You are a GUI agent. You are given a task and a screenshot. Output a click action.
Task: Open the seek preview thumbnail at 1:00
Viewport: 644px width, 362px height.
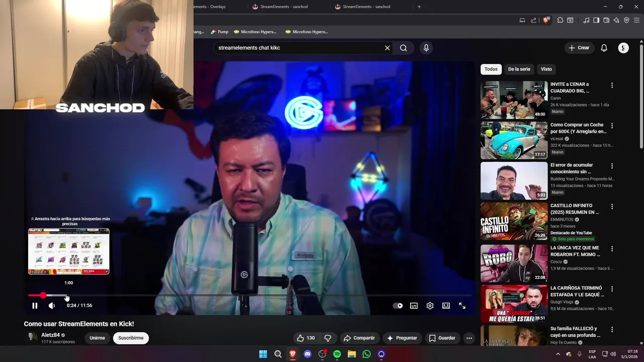(x=68, y=251)
